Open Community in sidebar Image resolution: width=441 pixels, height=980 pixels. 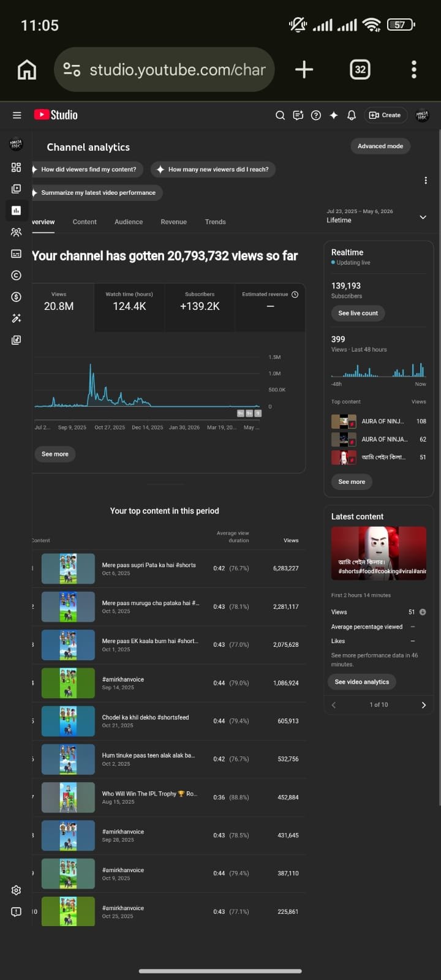click(17, 232)
